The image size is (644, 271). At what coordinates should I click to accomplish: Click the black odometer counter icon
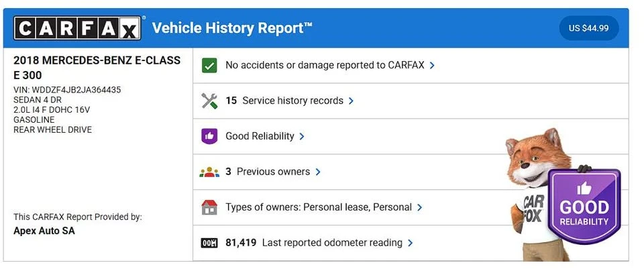[209, 243]
